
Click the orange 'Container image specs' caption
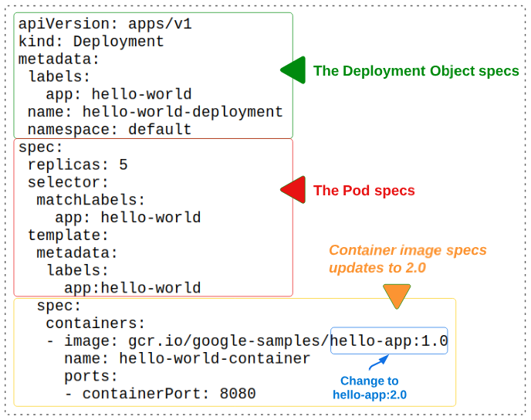coord(408,259)
